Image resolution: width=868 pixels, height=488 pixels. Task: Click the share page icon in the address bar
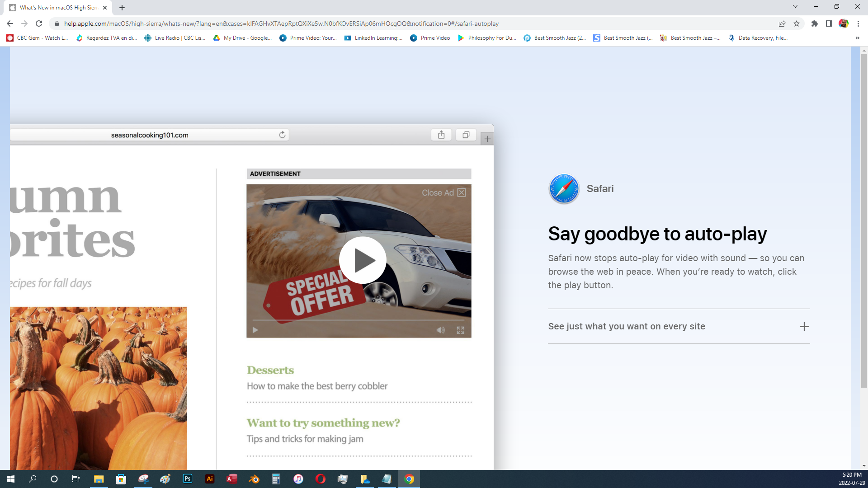(x=782, y=23)
